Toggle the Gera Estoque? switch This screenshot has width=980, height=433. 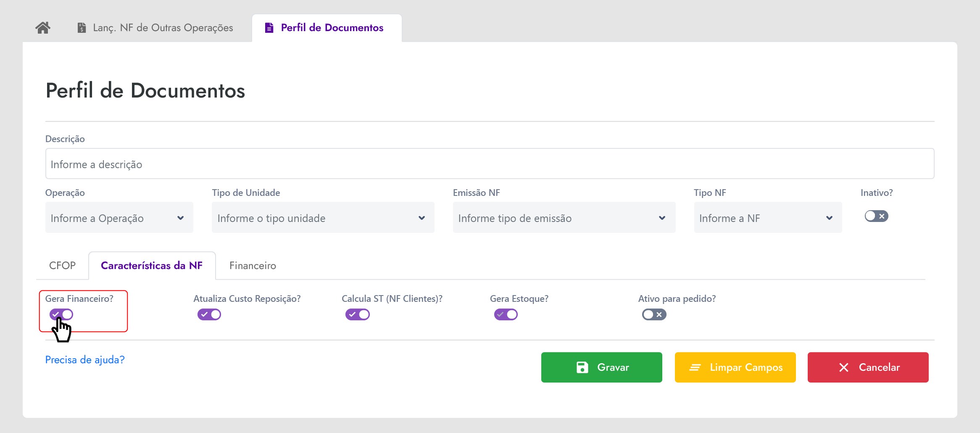click(506, 314)
